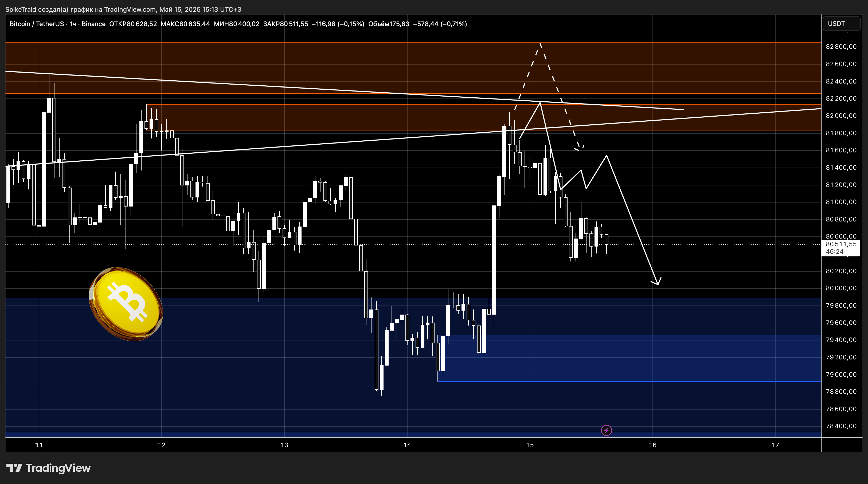The width and height of the screenshot is (868, 484).
Task: Click the 79 800,00 price axis label
Action: click(x=841, y=306)
